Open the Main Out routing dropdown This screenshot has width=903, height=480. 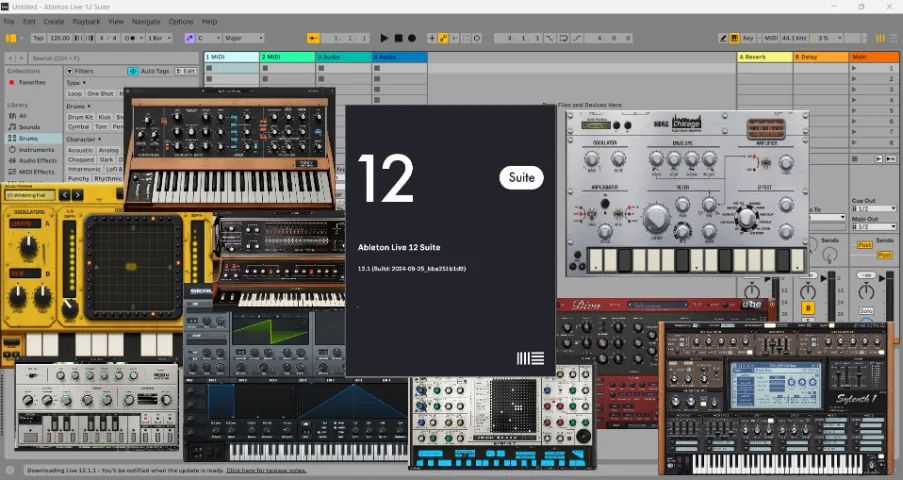(874, 226)
